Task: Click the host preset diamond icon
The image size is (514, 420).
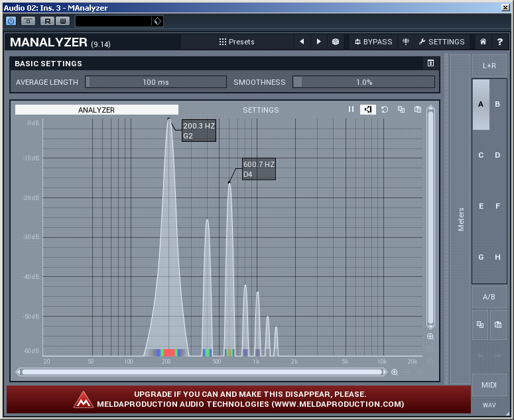Action: [x=158, y=21]
